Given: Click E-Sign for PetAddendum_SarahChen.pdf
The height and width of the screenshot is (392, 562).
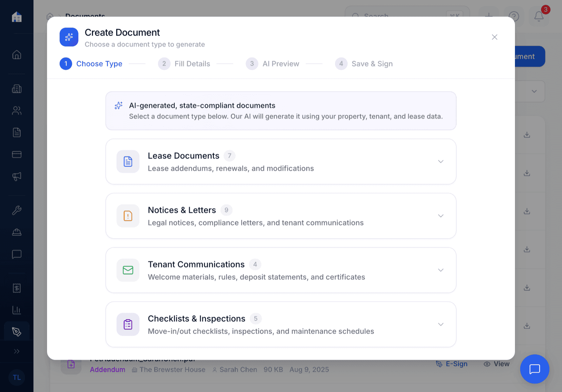Looking at the screenshot, I should (x=452, y=364).
